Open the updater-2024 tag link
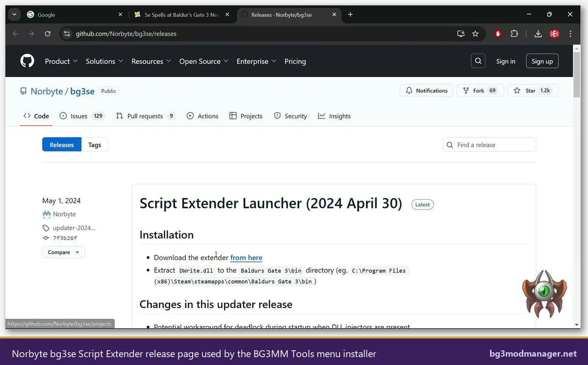Viewport: 588px width, 365px height. (x=74, y=228)
